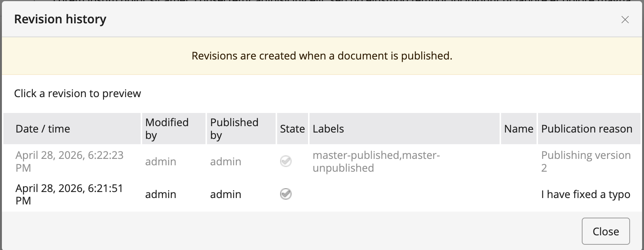Select the Date / time column header
This screenshot has height=250, width=644.
[x=72, y=129]
